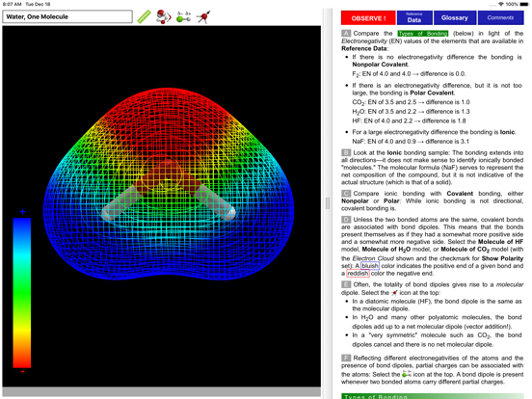Tap the inline partial-charge icon in section F

pyautogui.click(x=407, y=374)
